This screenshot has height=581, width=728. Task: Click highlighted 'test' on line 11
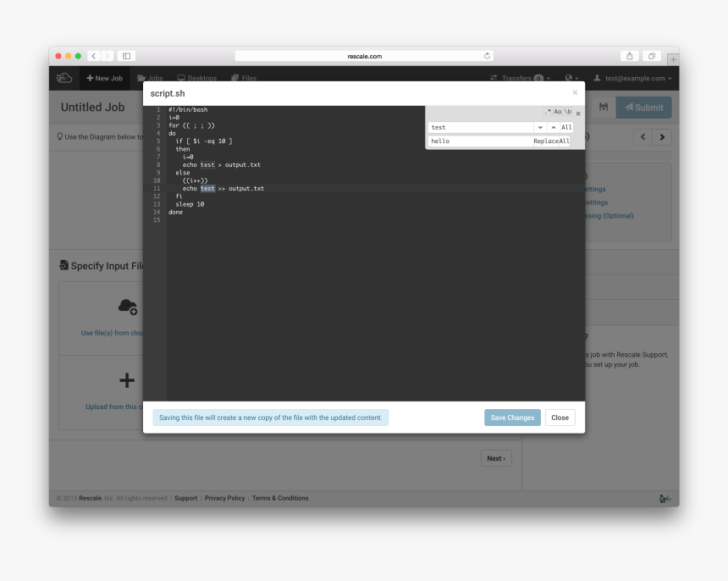click(207, 189)
